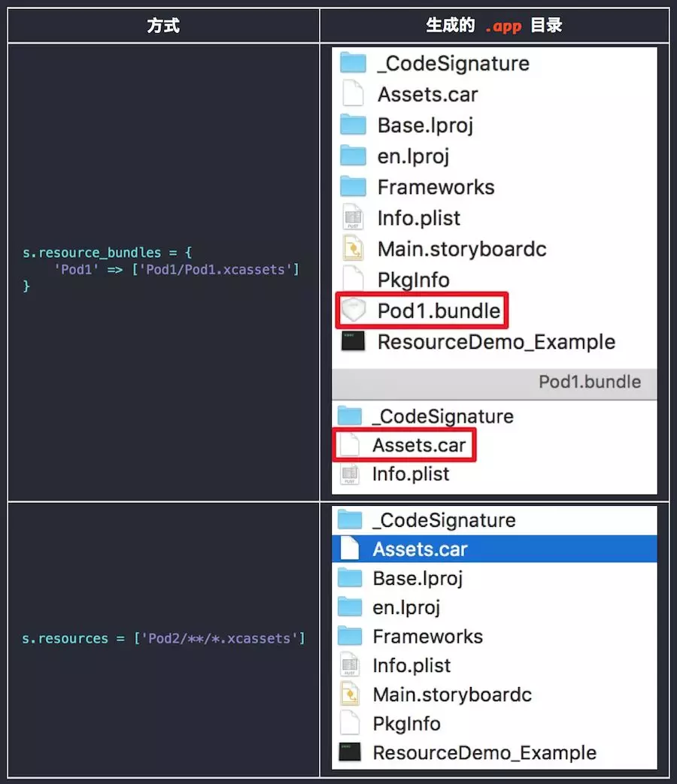Click the gray Pod1.bundle section header
The width and height of the screenshot is (677, 784).
[494, 382]
